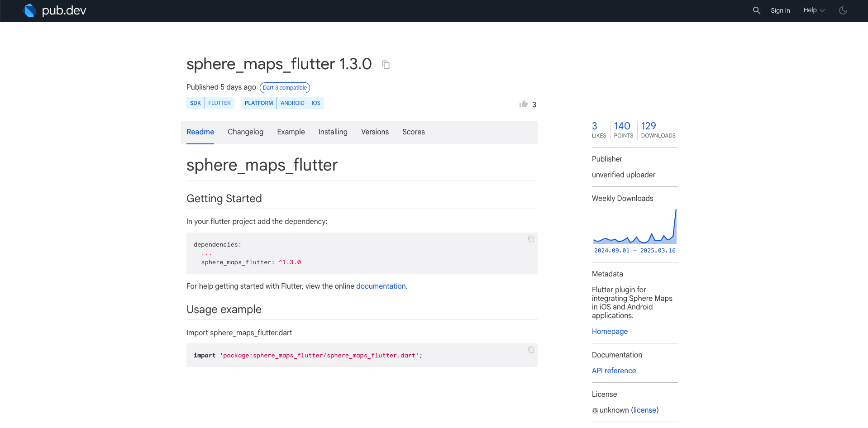
Task: Open the search bar using the magnifier icon
Action: pyautogui.click(x=756, y=10)
